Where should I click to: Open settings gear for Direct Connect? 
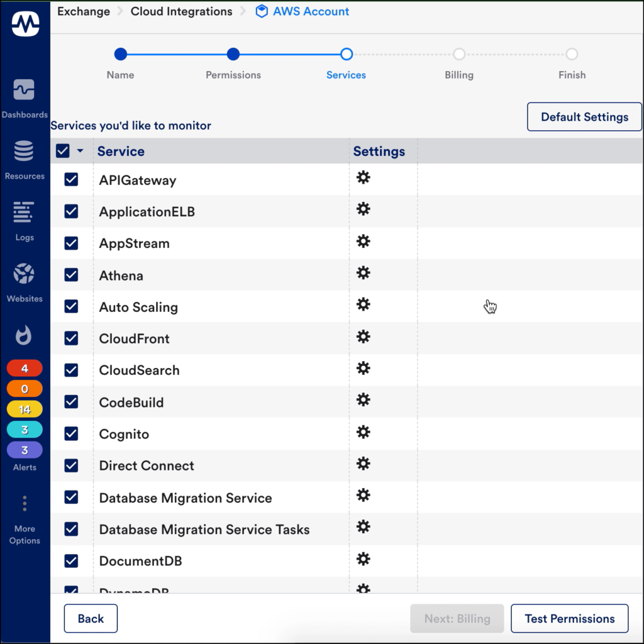click(x=363, y=464)
